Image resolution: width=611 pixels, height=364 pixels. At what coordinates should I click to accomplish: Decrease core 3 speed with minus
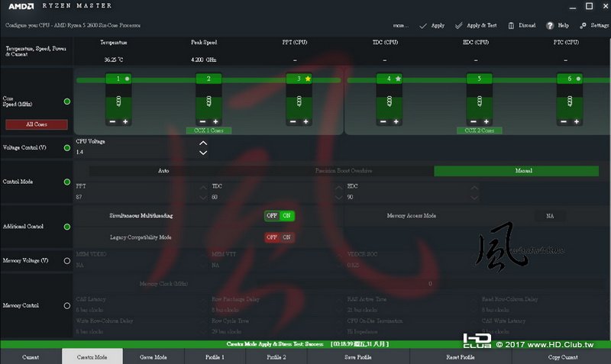[293, 122]
